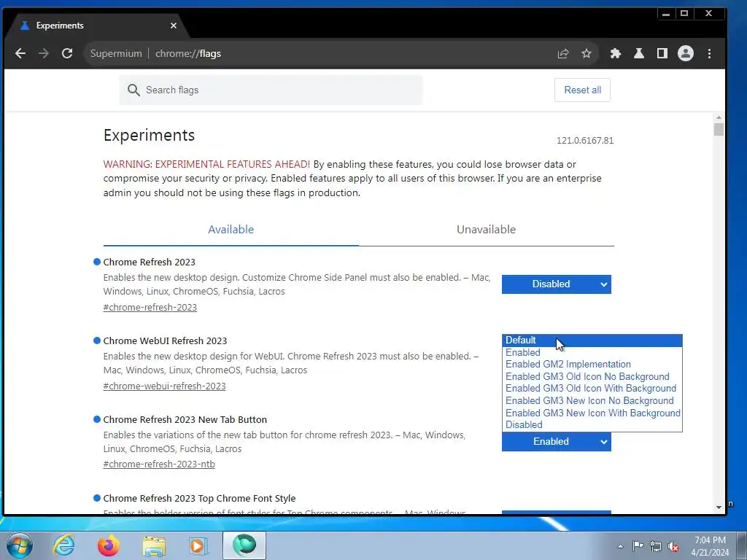Click the scrollbar up arrow
The height and width of the screenshot is (560, 747).
click(x=719, y=117)
